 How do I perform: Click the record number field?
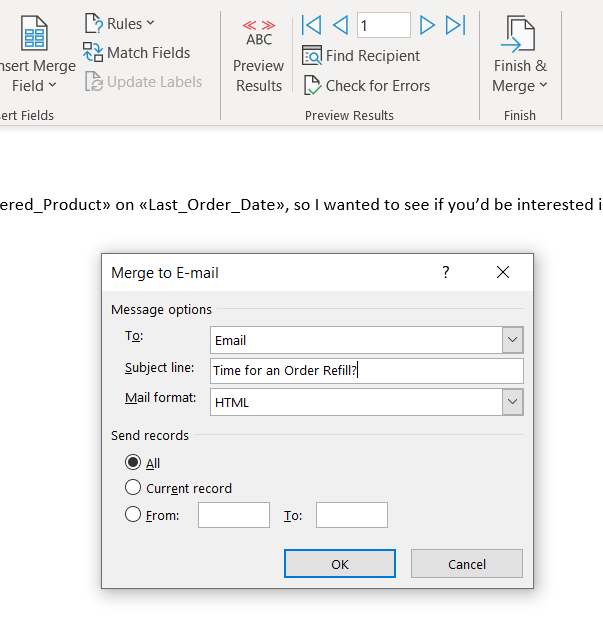pyautogui.click(x=383, y=25)
